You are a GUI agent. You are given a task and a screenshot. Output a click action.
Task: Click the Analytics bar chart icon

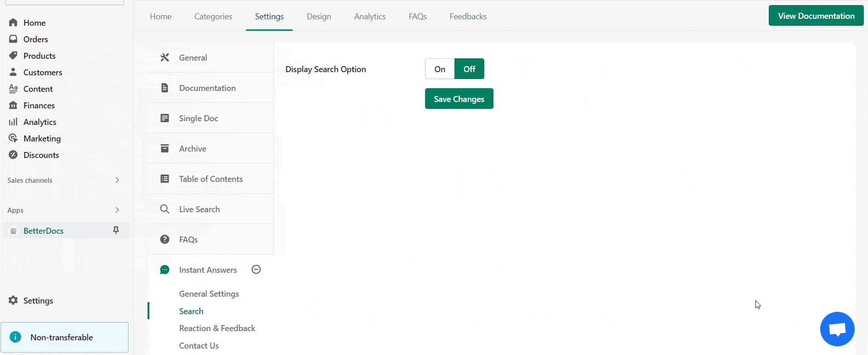(13, 122)
